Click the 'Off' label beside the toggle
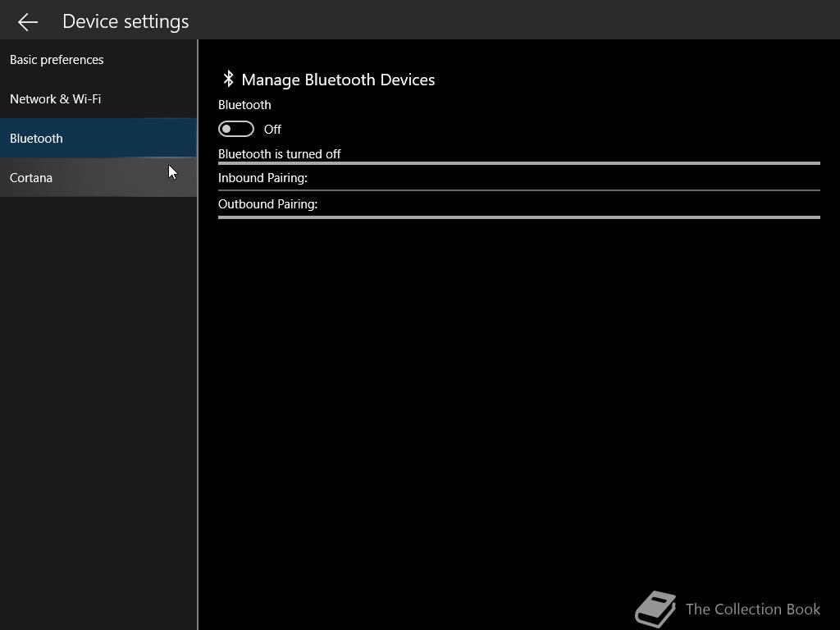 pos(272,129)
